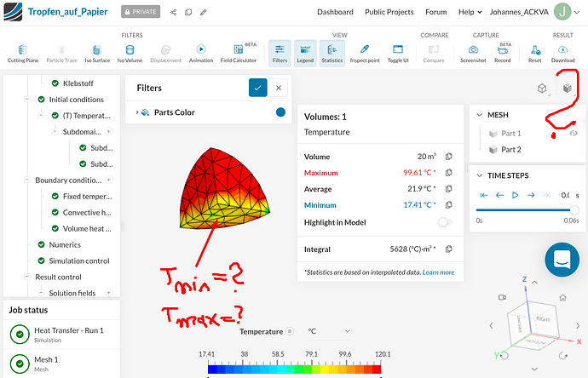Open the Help dropdown menu

[470, 12]
